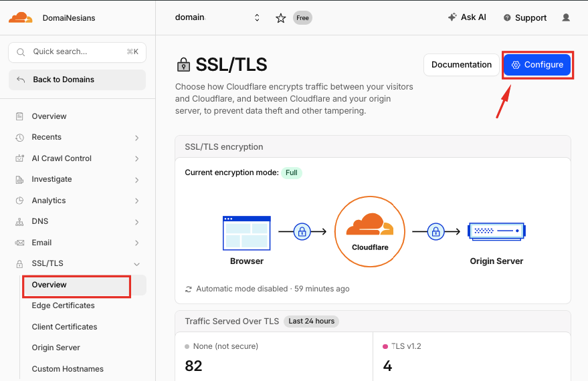Click the Current encryption mode label
588x381 pixels.
point(231,172)
